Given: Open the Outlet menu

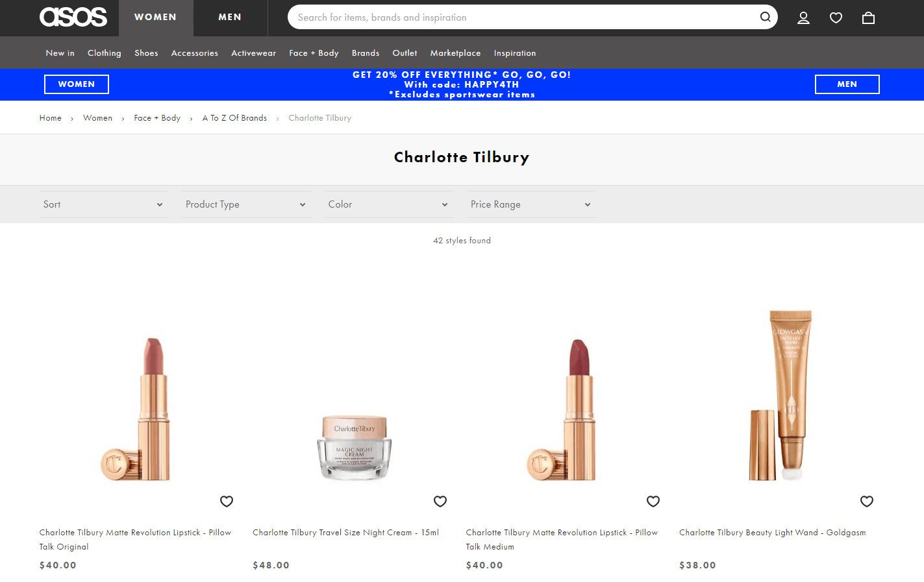Looking at the screenshot, I should click(405, 53).
